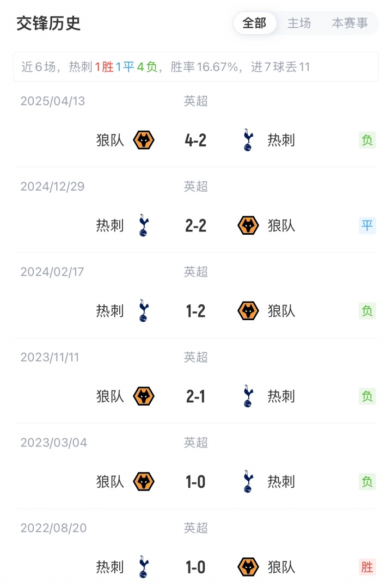Viewport: 392px width, 588px height.
Task: Click the red 胜 result badge
Action: tap(367, 567)
